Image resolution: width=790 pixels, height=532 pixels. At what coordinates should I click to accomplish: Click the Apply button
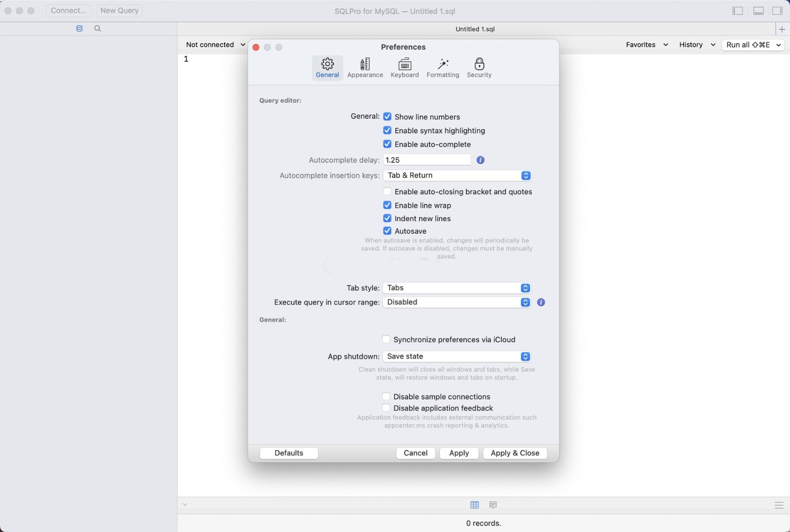click(459, 453)
